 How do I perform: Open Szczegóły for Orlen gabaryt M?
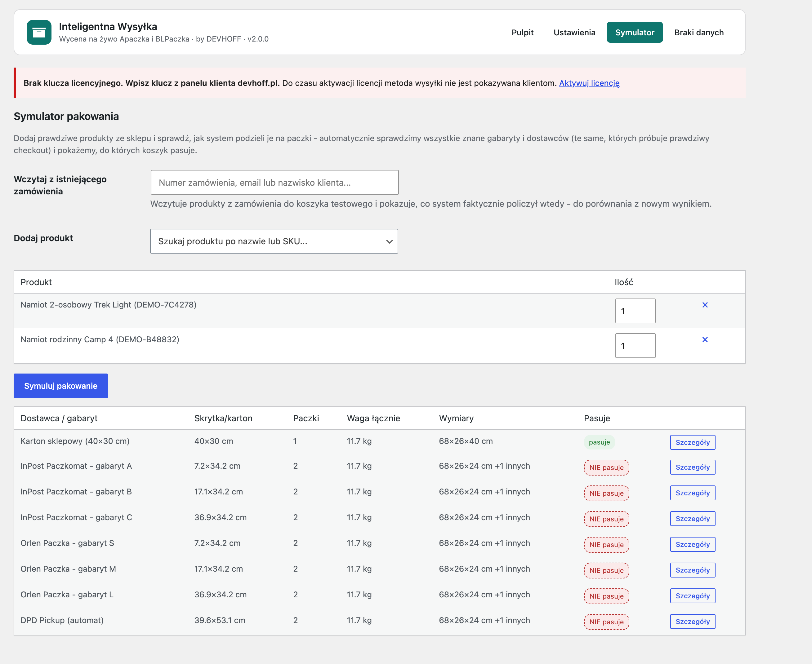[x=693, y=570]
